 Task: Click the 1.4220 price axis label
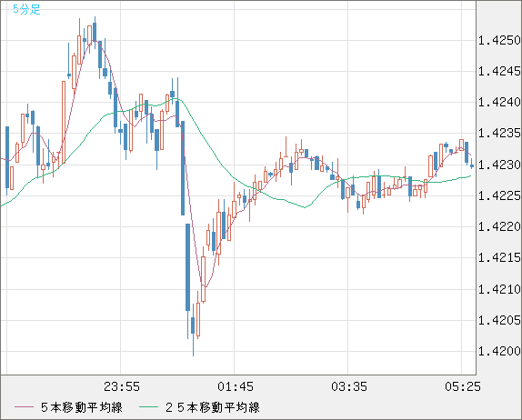click(x=499, y=227)
